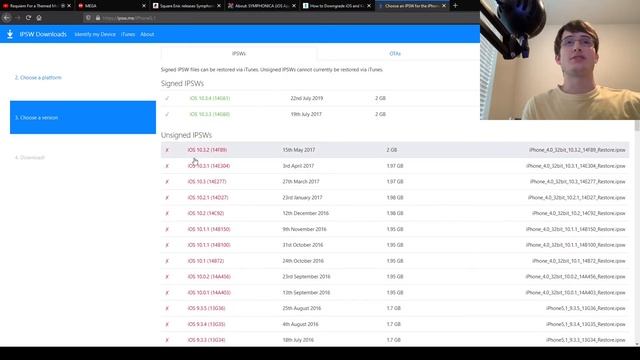This screenshot has height=360, width=640.
Task: Open the Identify my Device link
Action: pos(95,35)
